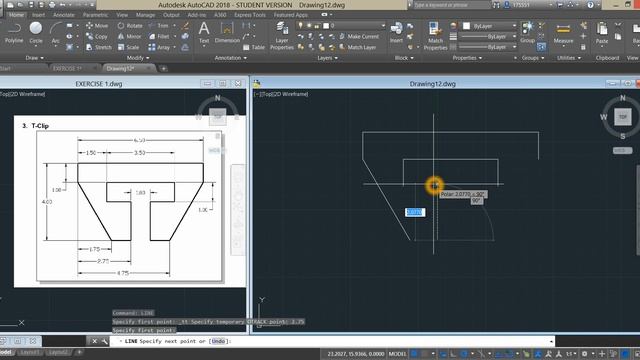
Task: Expand the Layers panel dropdown
Action: pyautogui.click(x=327, y=58)
